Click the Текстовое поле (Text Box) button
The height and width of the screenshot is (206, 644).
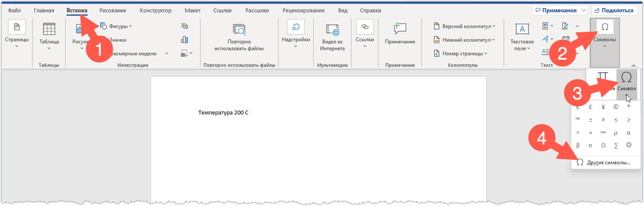tap(522, 37)
